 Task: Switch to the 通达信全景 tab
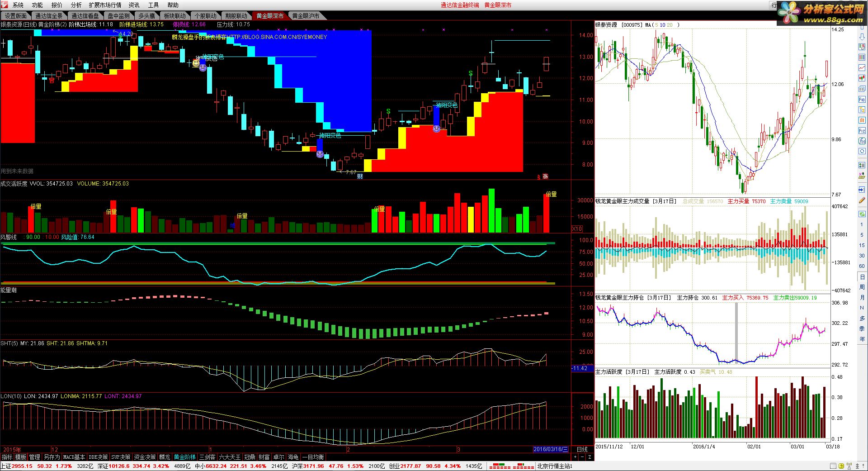(x=49, y=16)
